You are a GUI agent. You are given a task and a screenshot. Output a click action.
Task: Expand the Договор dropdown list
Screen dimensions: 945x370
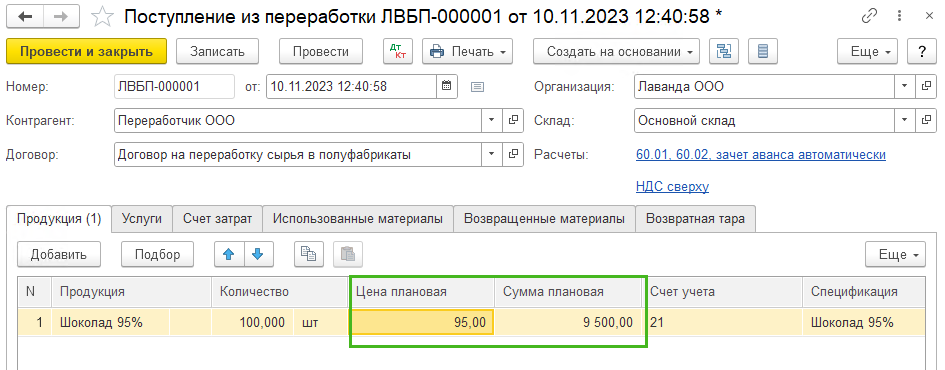point(491,155)
